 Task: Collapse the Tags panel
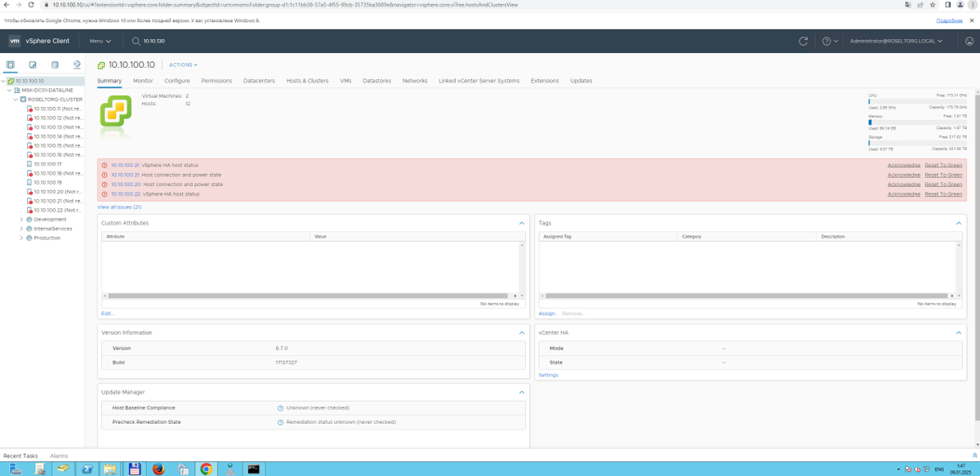[959, 223]
